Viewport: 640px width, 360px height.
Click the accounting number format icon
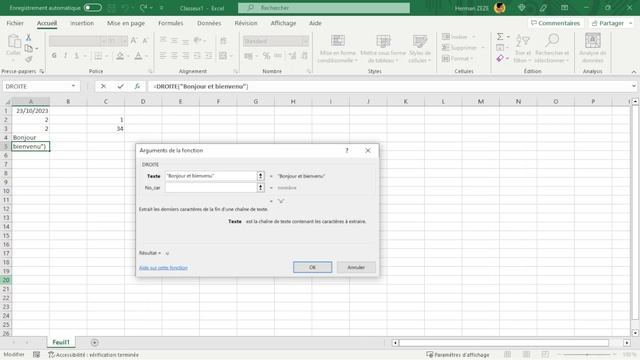tap(248, 56)
